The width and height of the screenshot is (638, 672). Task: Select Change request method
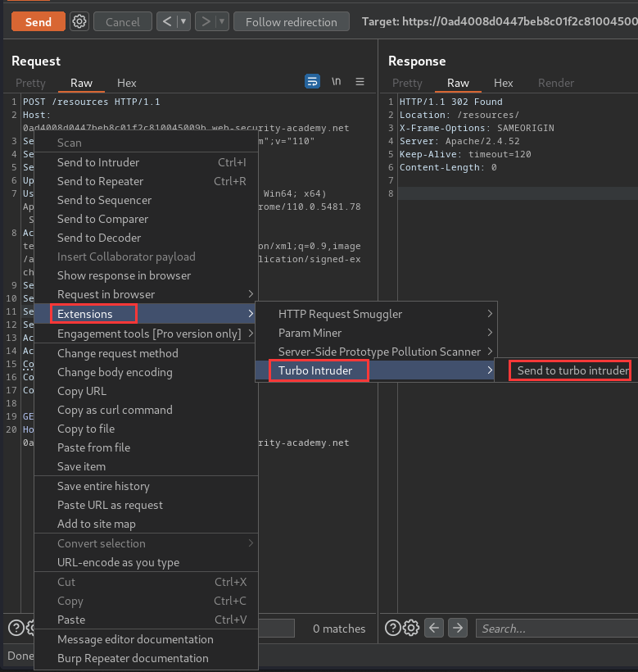coord(146,353)
